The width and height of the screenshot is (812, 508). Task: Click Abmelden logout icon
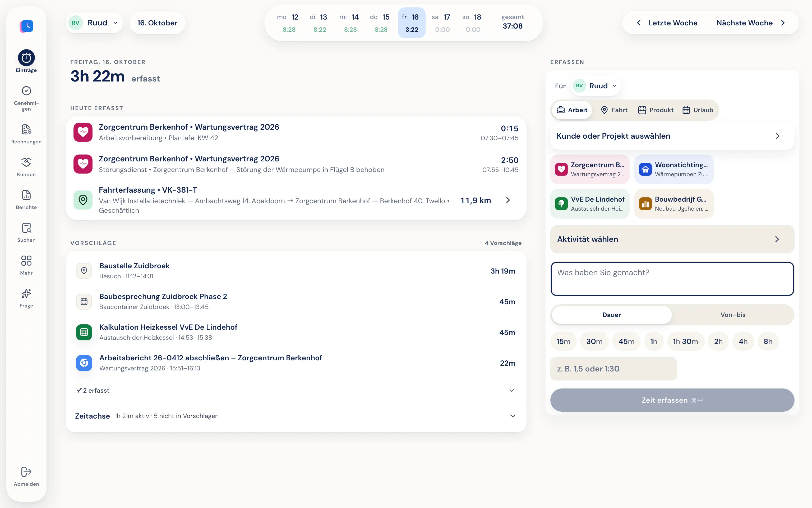pyautogui.click(x=26, y=472)
